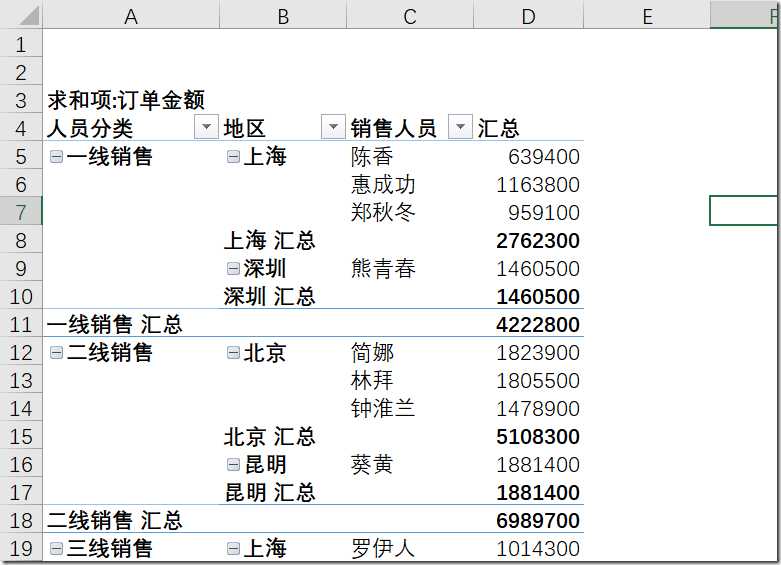This screenshot has height=565, width=781.
Task: Select the value 1805500
Action: 538,381
